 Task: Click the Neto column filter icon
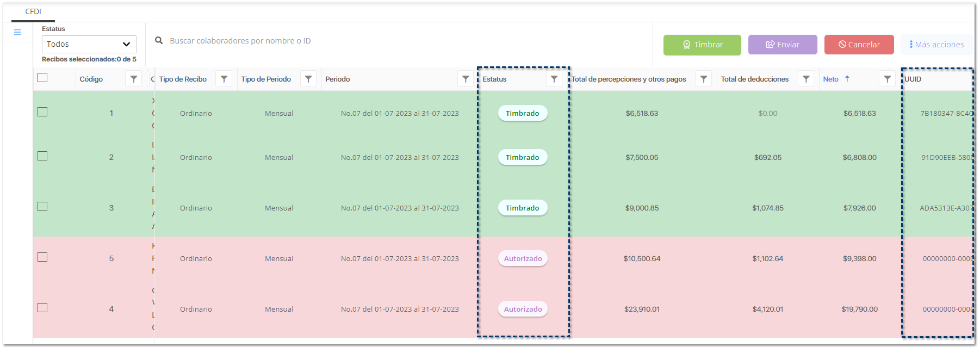(x=888, y=79)
